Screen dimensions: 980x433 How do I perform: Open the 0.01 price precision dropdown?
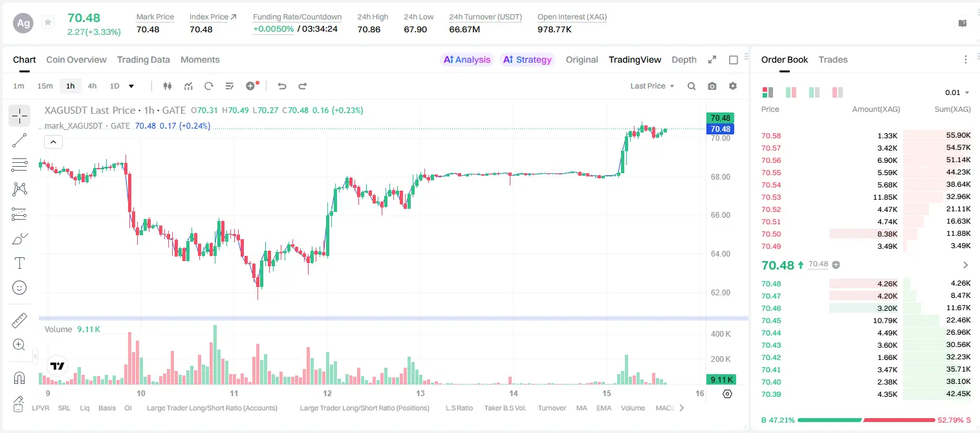[x=957, y=92]
